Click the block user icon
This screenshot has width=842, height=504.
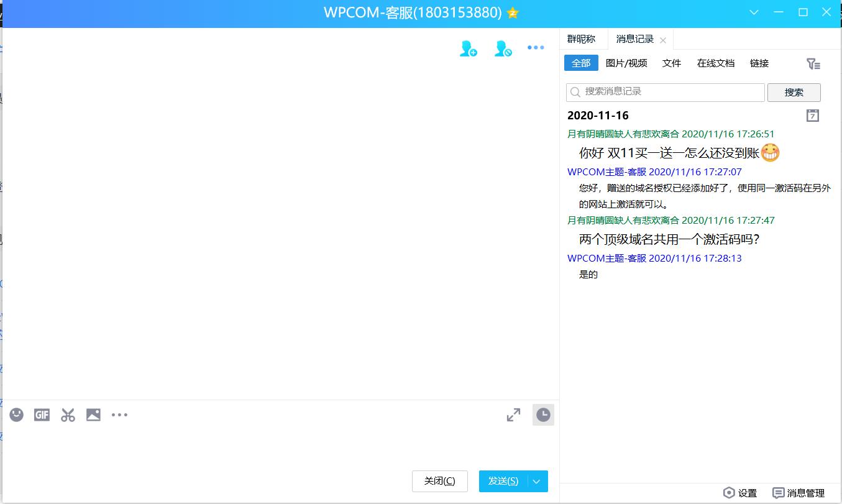click(x=503, y=48)
